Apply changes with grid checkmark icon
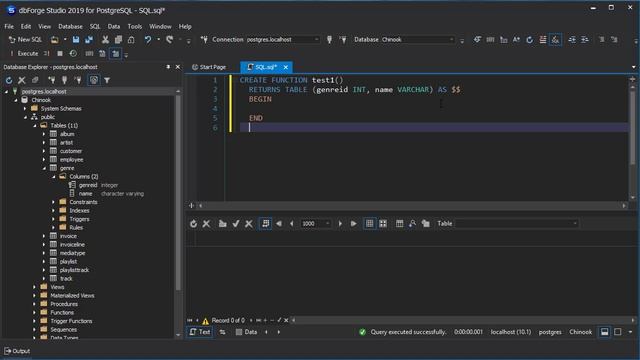The height and width of the screenshot is (360, 640). click(x=236, y=224)
